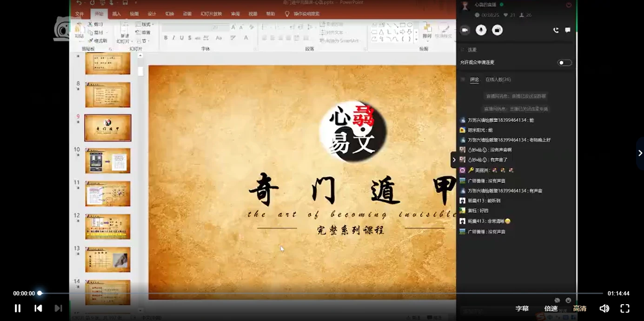The width and height of the screenshot is (644, 321).
Task: Select the oval shape in gallery
Action: tap(410, 25)
